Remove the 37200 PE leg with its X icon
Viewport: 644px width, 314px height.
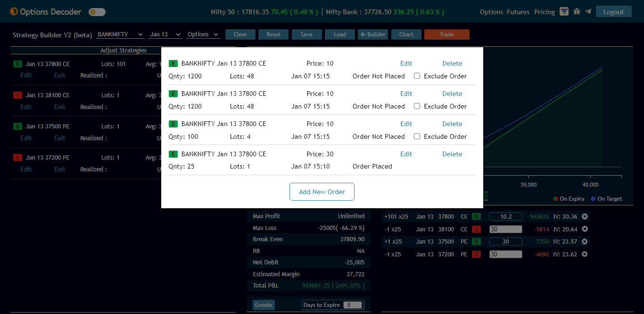tap(585, 254)
